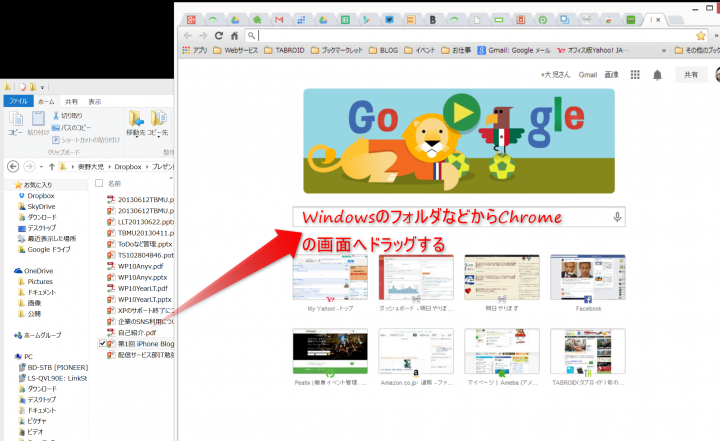Open the コピー先 dropdown in ribbon
The height and width of the screenshot is (441, 720).
click(158, 123)
